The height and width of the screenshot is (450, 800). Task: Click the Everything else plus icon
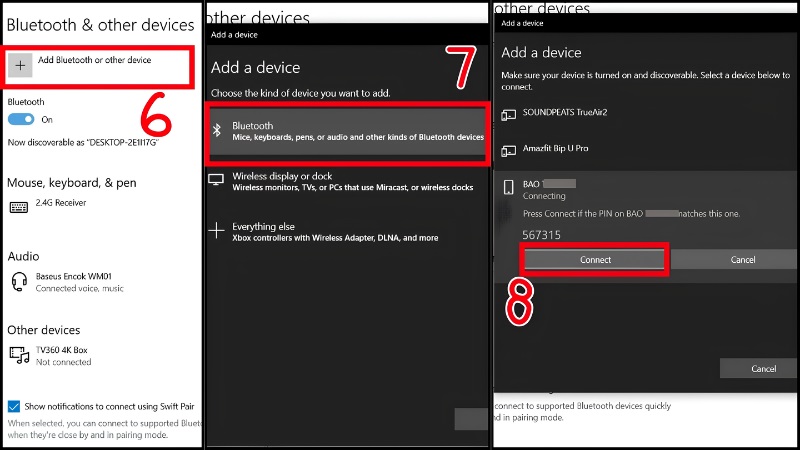(x=216, y=231)
